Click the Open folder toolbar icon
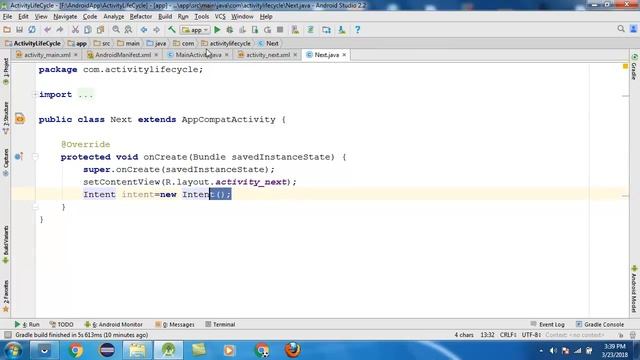 7,30
